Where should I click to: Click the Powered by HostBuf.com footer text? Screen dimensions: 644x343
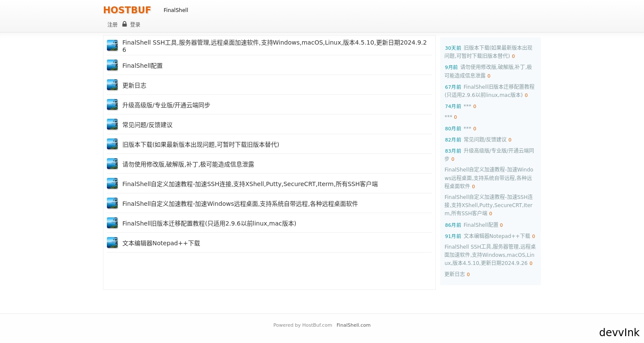(303, 325)
